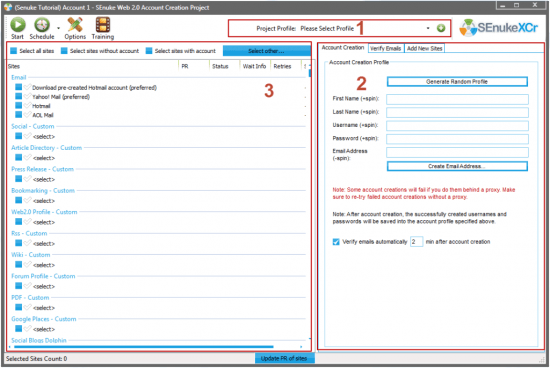
Task: Select <select> row under PDF - Custom
Action: [x=44, y=308]
